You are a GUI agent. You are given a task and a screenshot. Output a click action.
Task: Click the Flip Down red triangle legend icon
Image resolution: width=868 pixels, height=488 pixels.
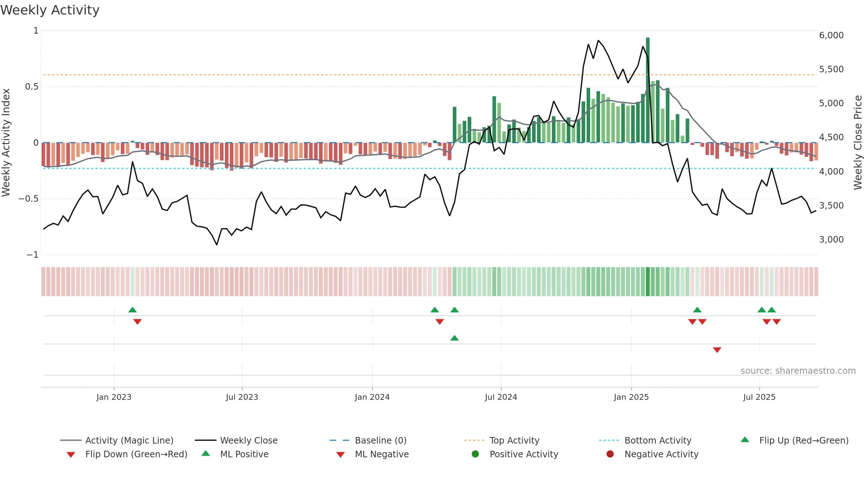(71, 455)
